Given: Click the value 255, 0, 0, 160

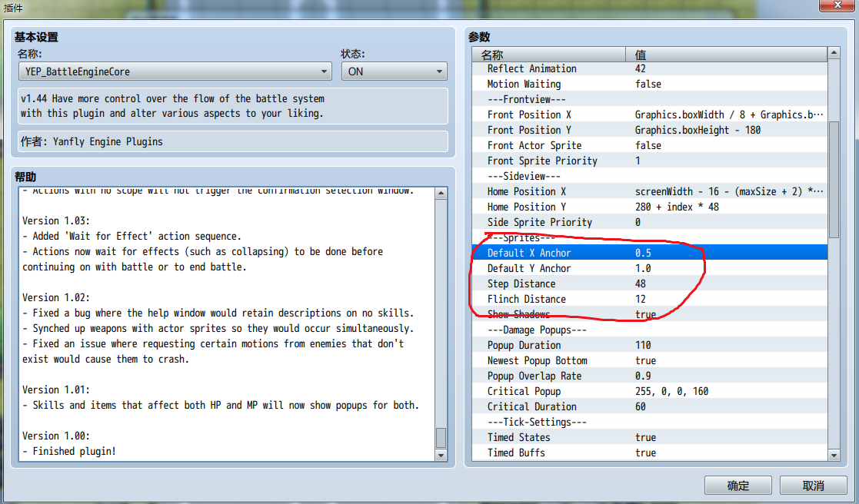Looking at the screenshot, I should (x=671, y=391).
